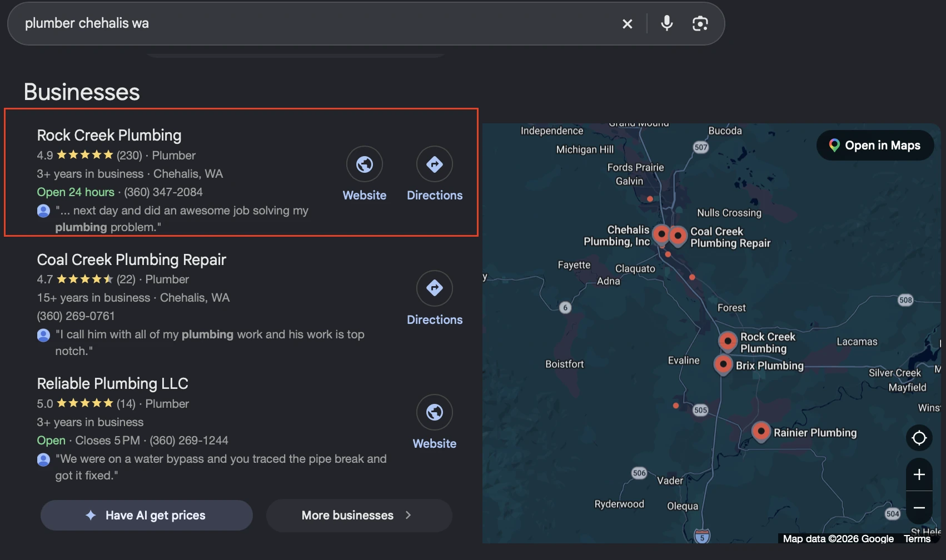Click Directions label under Coal Creek Plumbing Repair
Viewport: 946px width, 560px height.
(x=435, y=320)
